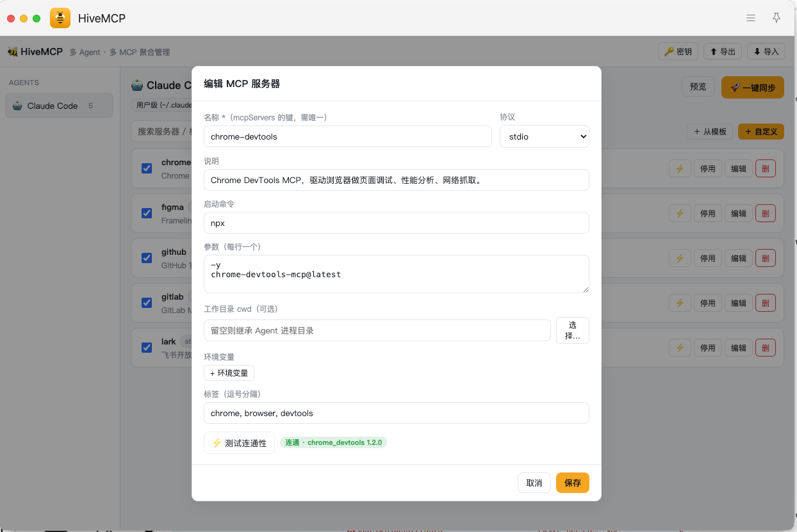This screenshot has height=532, width=797.
Task: Click the 选择… directory chooser button
Action: 573,330
